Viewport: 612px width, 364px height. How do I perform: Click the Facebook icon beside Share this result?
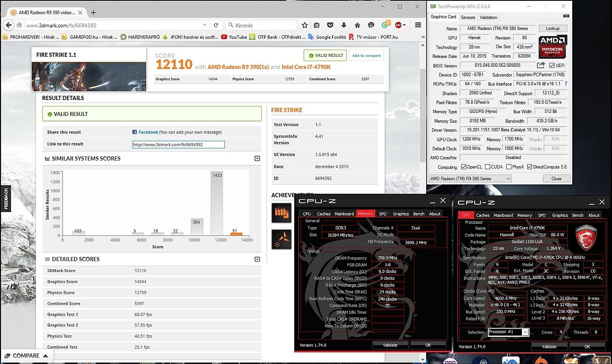[135, 132]
